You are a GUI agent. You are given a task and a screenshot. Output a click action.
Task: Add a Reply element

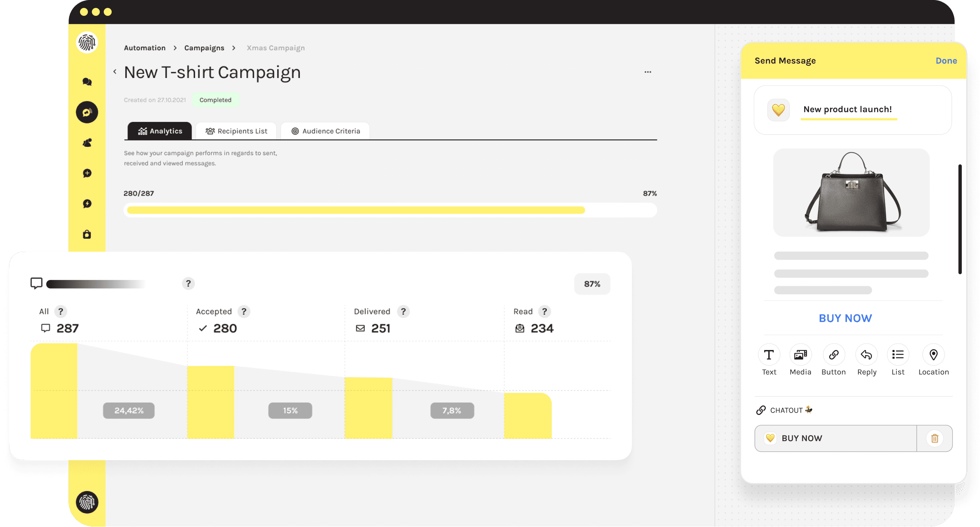(866, 355)
